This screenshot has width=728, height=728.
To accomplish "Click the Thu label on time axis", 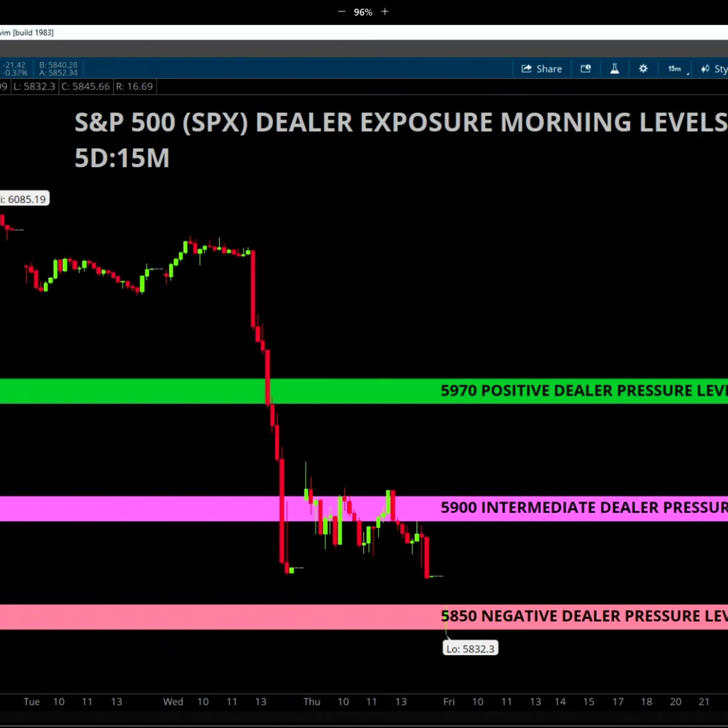I will (x=312, y=702).
